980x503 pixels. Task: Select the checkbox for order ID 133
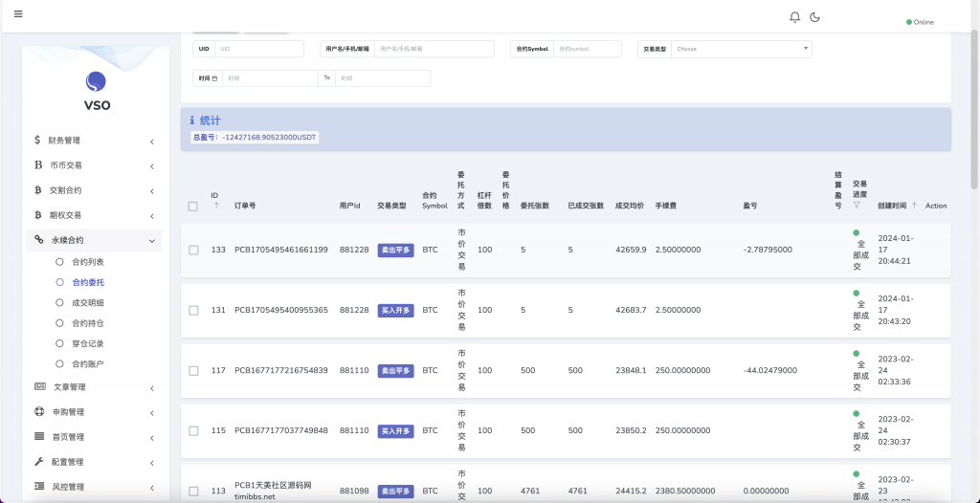(x=193, y=250)
